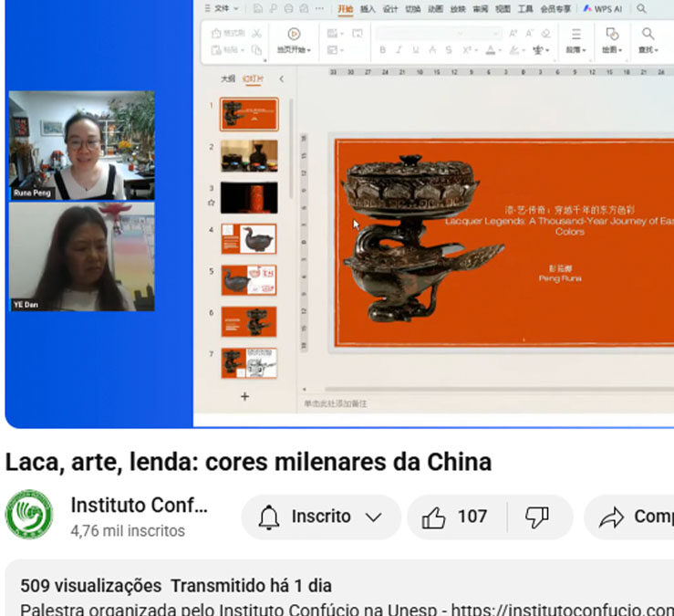Switch to the Insert ribbon tab
This screenshot has height=616, width=674.
tap(368, 9)
